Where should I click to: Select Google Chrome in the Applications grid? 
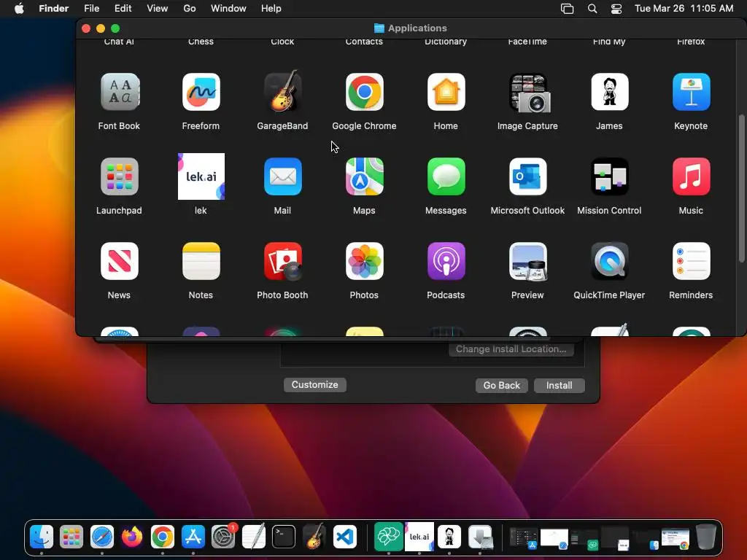[365, 92]
